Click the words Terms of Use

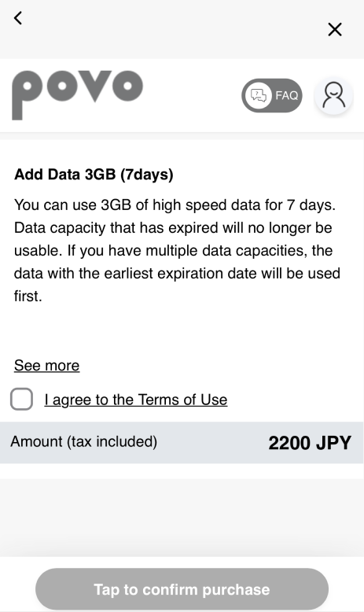182,400
